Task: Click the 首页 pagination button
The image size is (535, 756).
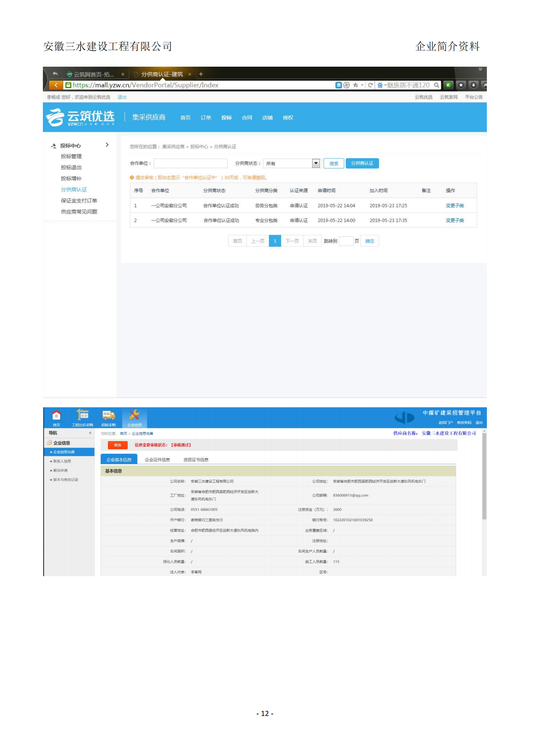Action: pos(237,241)
